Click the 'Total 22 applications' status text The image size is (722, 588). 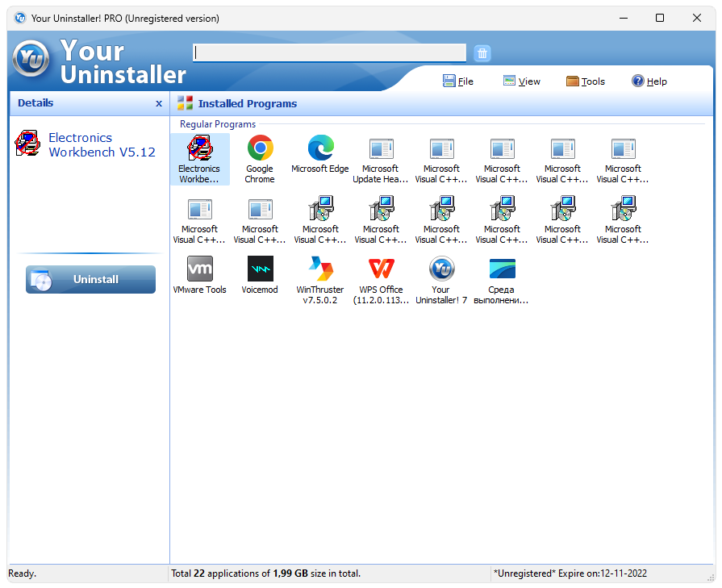[265, 573]
